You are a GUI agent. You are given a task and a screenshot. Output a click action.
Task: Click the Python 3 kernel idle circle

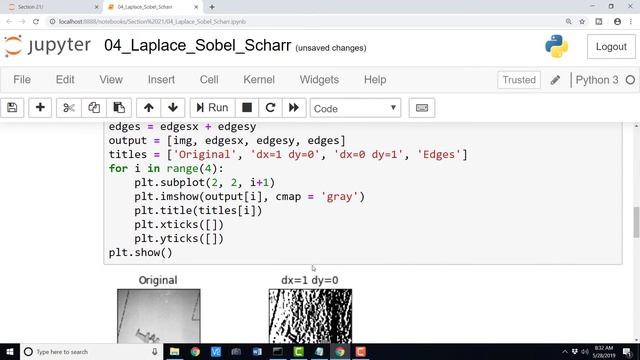click(x=630, y=80)
